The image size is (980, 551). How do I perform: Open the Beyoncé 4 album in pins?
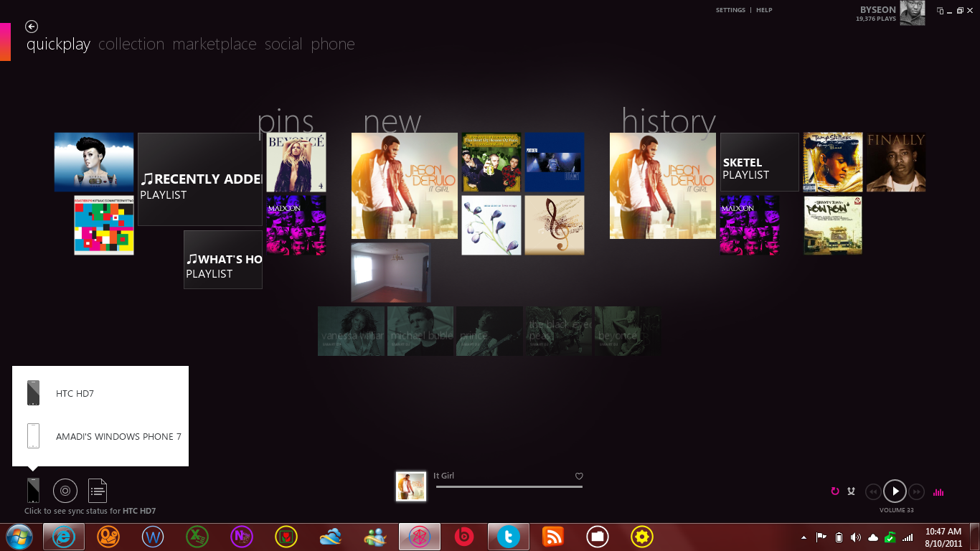(x=296, y=162)
